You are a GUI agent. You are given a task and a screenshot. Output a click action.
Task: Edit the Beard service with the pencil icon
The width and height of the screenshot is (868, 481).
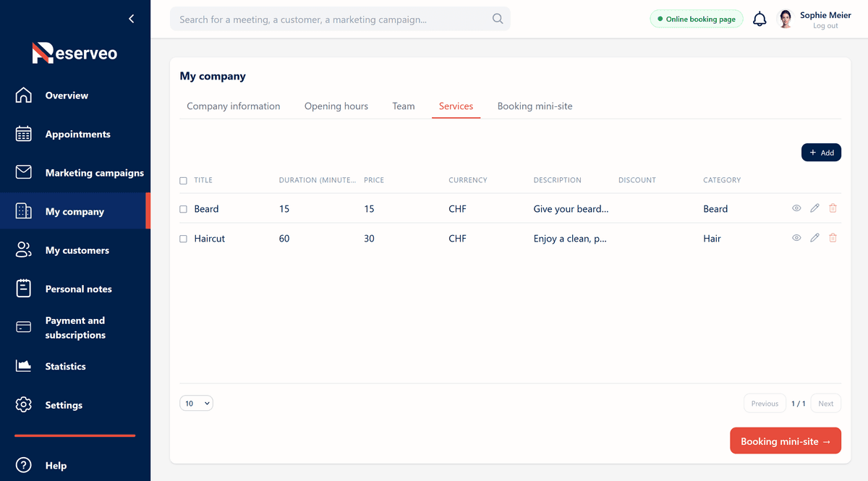click(814, 208)
